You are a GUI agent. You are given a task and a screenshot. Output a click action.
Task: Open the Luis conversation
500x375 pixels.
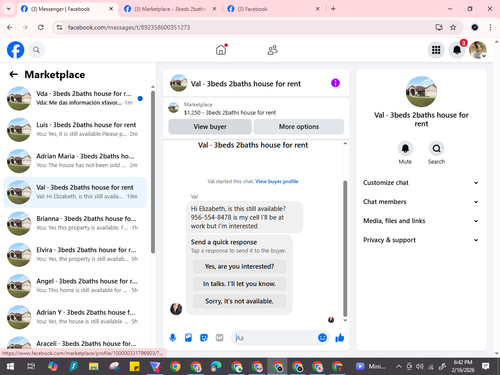click(x=75, y=130)
